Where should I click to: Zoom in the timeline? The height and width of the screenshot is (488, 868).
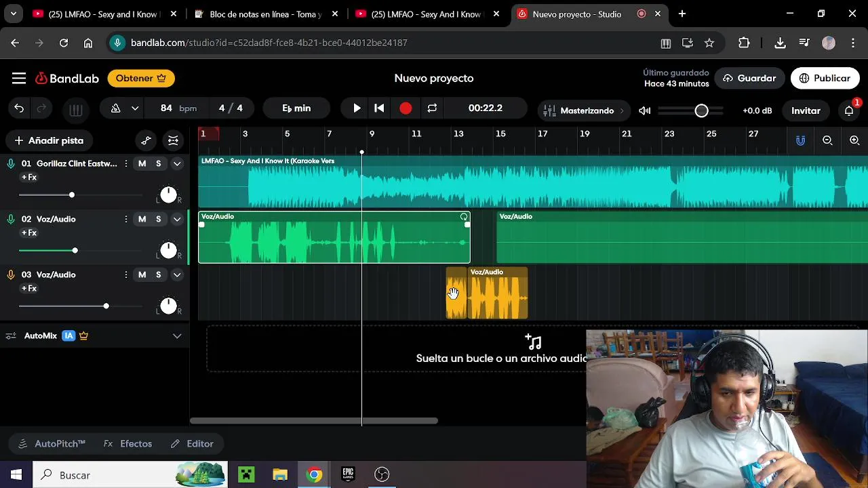point(854,141)
